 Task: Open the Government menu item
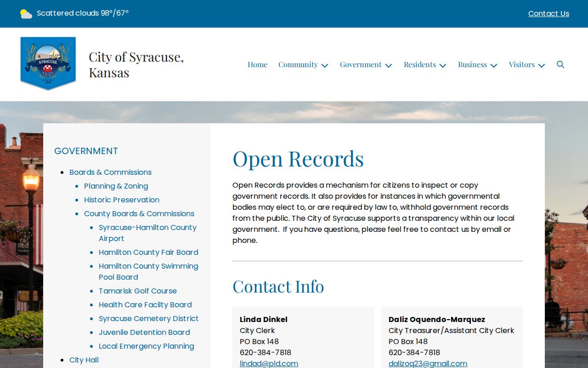click(361, 64)
